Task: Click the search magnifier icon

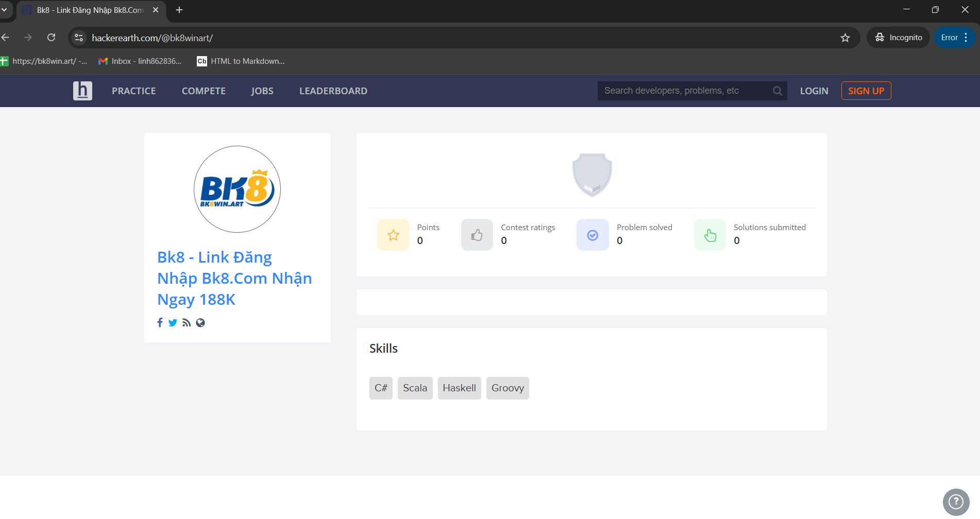Action: point(777,91)
